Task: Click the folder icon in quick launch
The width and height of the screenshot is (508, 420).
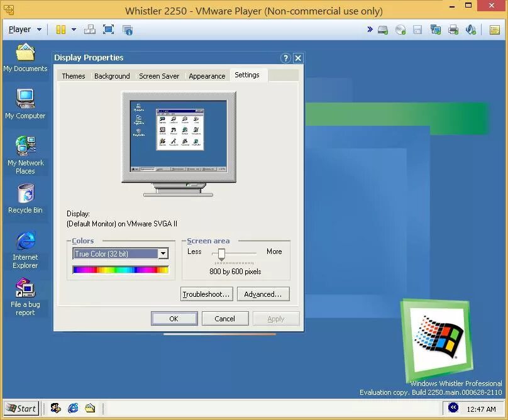Action: (90, 408)
